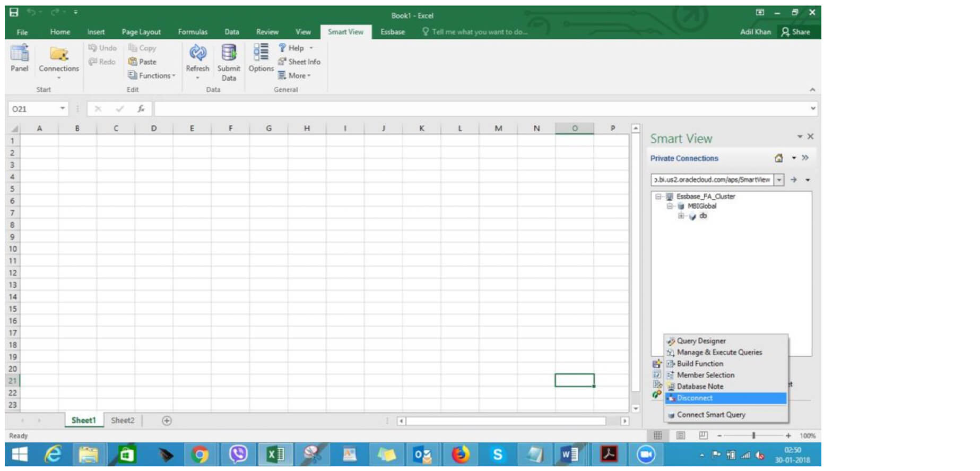Choose Build Function from menu
The width and height of the screenshot is (980, 471).
pos(725,364)
